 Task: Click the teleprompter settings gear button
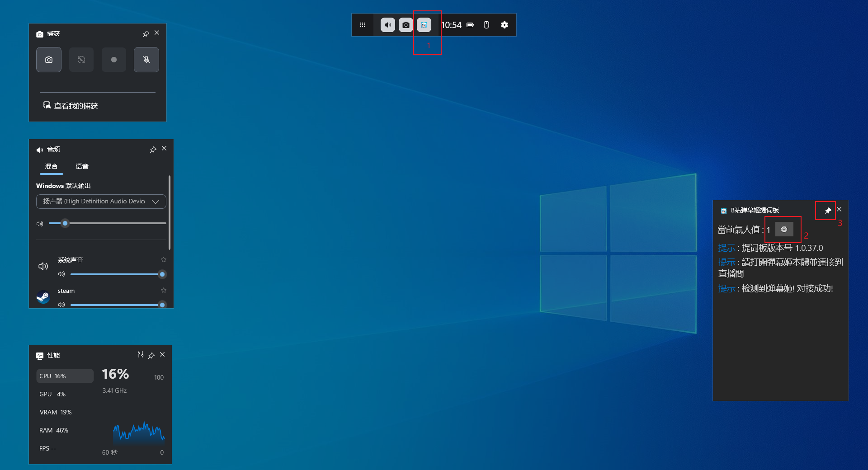point(784,230)
